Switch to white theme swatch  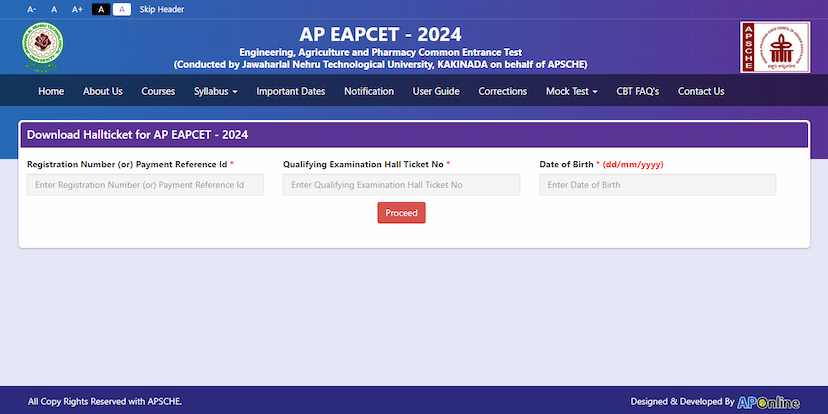coord(122,10)
